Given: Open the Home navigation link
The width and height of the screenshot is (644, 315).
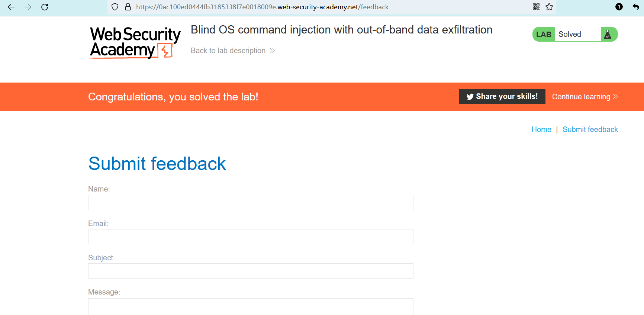Looking at the screenshot, I should 541,129.
